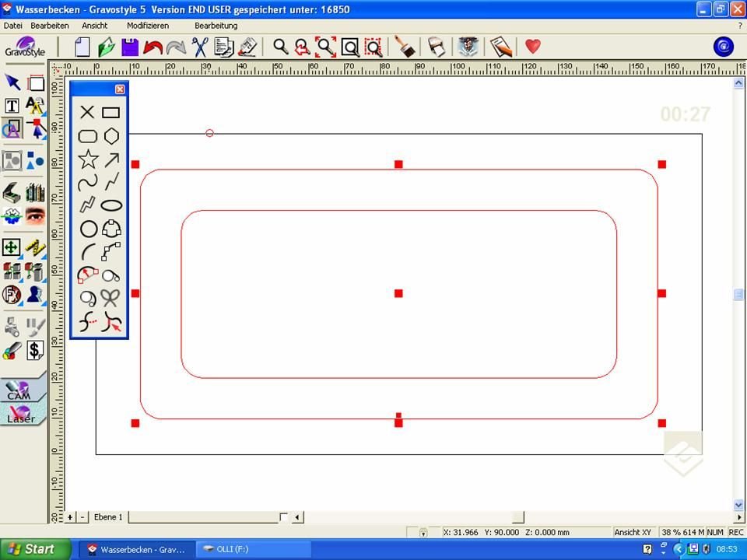Choose the circle shape tool
The width and height of the screenshot is (747, 560).
point(89,229)
